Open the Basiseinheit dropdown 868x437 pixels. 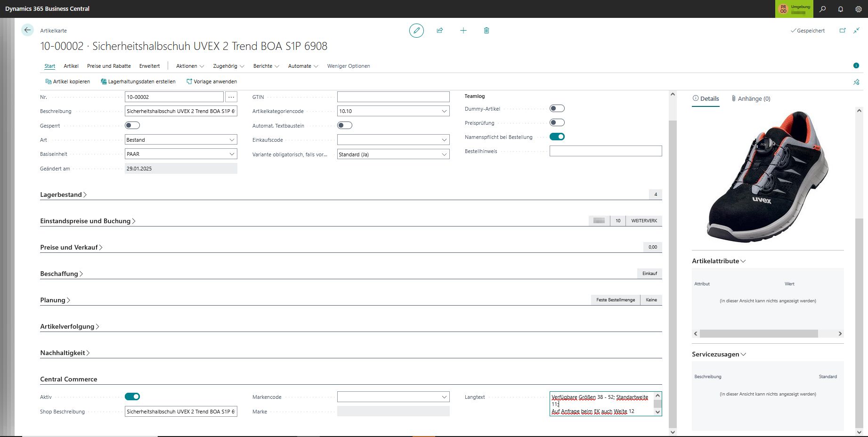point(232,154)
